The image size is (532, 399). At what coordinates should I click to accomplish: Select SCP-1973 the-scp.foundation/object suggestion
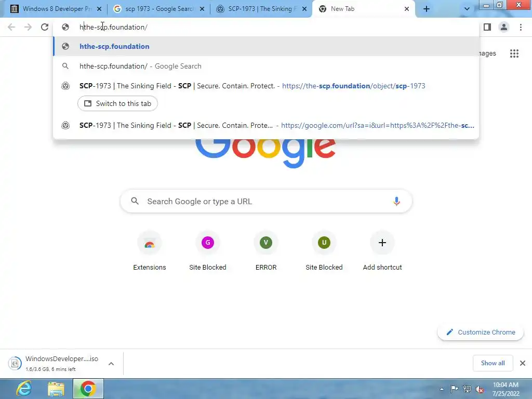click(266, 86)
